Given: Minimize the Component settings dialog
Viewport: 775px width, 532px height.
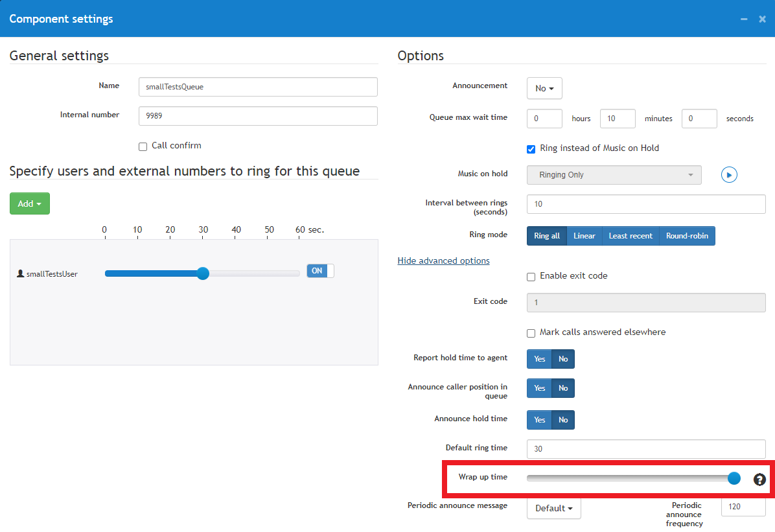Looking at the screenshot, I should click(744, 19).
